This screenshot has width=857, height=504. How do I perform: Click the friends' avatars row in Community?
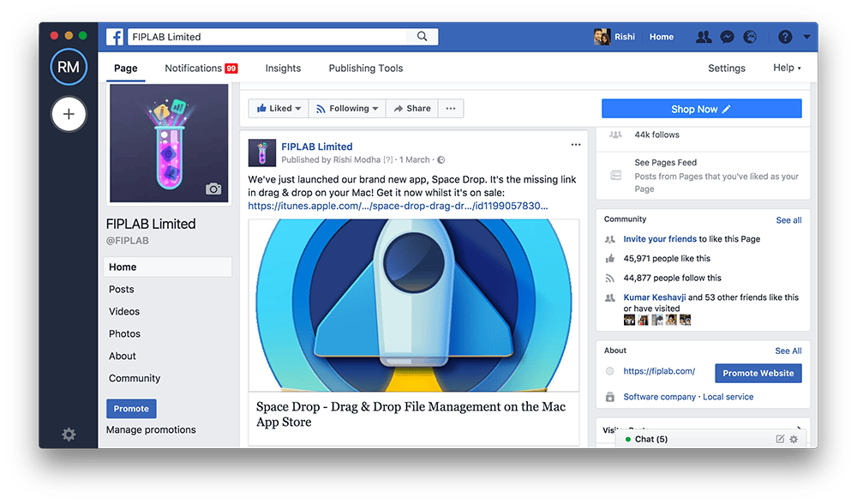[x=657, y=320]
